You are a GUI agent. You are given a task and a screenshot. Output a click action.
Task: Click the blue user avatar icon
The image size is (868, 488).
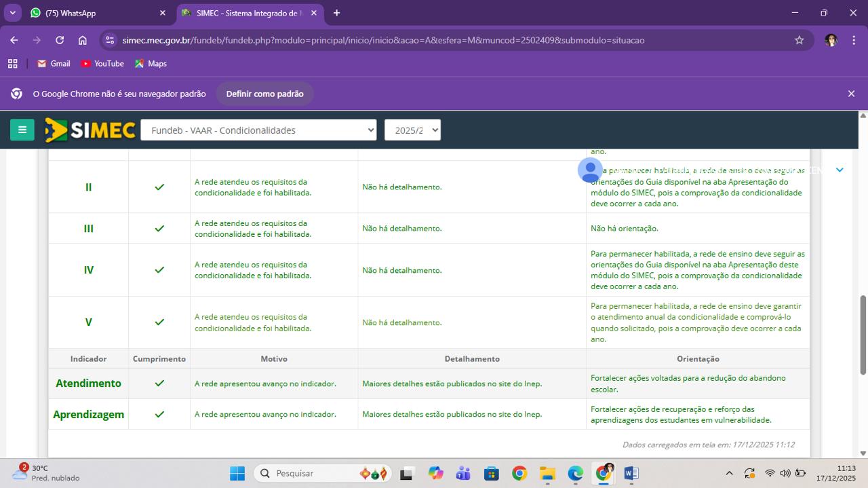tap(590, 170)
